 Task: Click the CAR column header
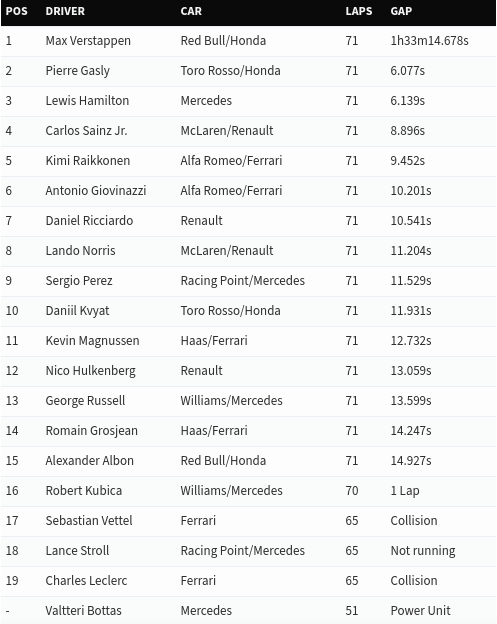click(x=191, y=11)
